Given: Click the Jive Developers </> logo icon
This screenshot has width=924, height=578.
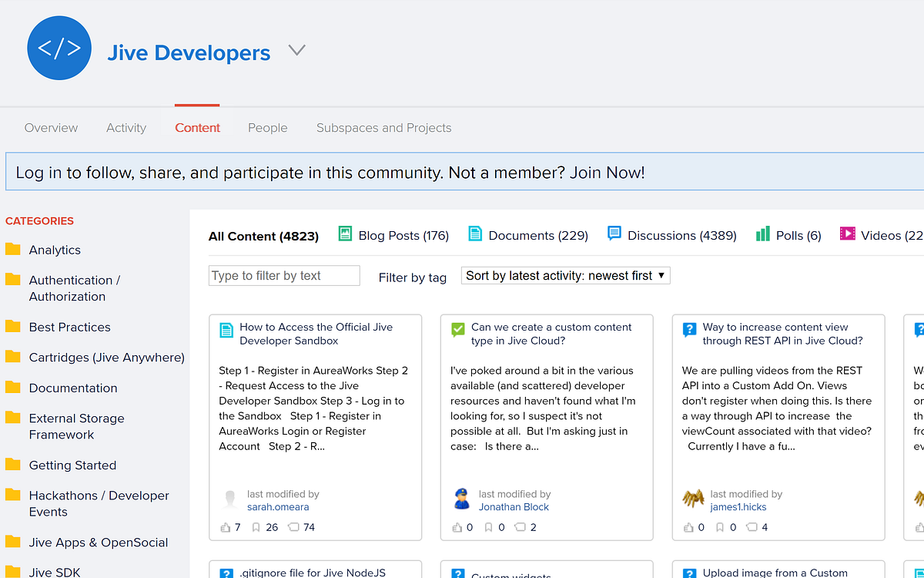Looking at the screenshot, I should pos(59,48).
